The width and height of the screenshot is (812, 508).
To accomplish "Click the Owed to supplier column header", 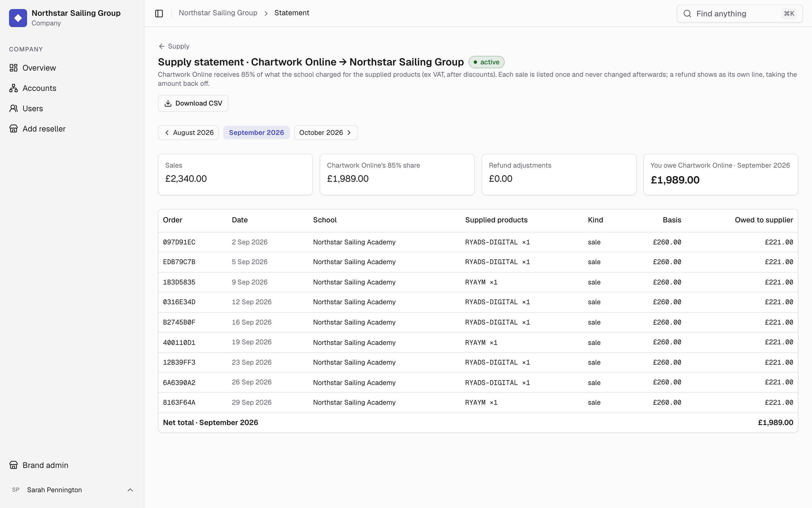I will click(764, 220).
